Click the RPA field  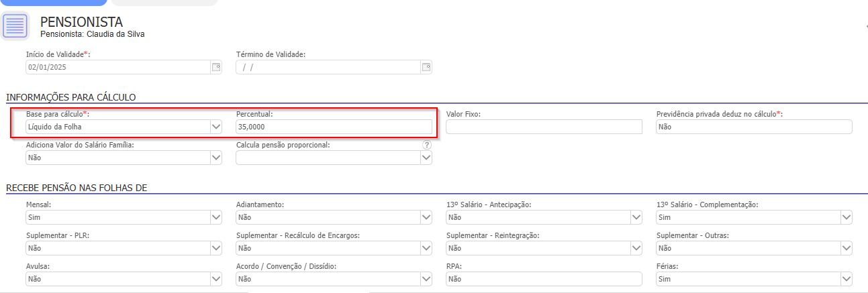544,278
